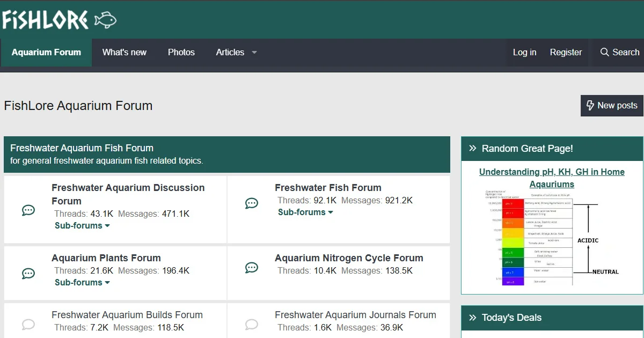
Task: Expand Sub-forums under Aquarium Plants Forum
Action: click(82, 283)
